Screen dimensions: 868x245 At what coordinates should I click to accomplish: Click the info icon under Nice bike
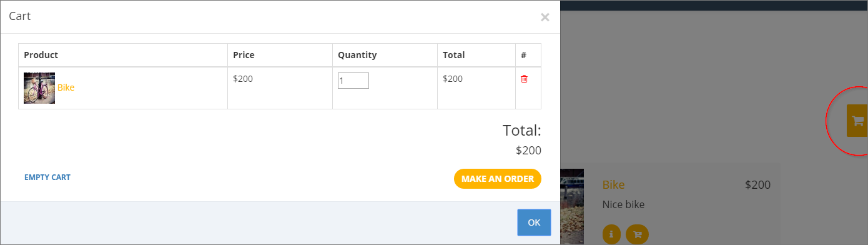click(611, 234)
